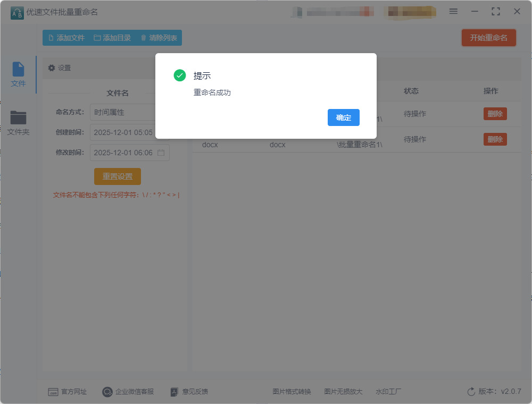
Task: Delete the first file row with 删除
Action: point(495,114)
